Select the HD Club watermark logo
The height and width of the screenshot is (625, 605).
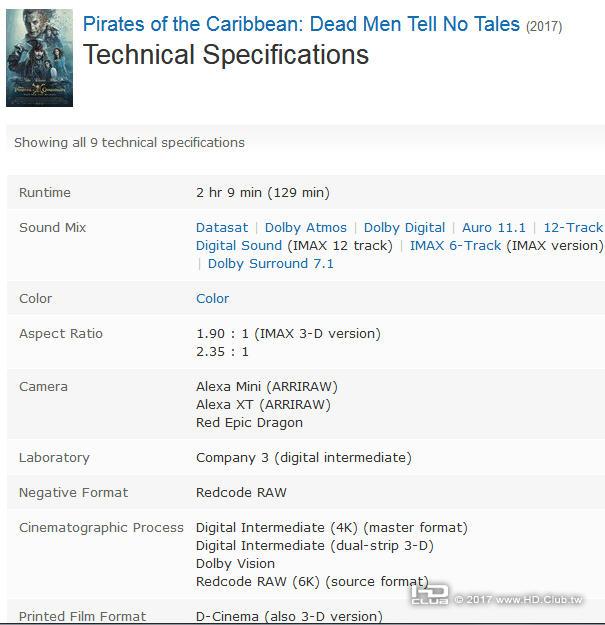point(430,595)
